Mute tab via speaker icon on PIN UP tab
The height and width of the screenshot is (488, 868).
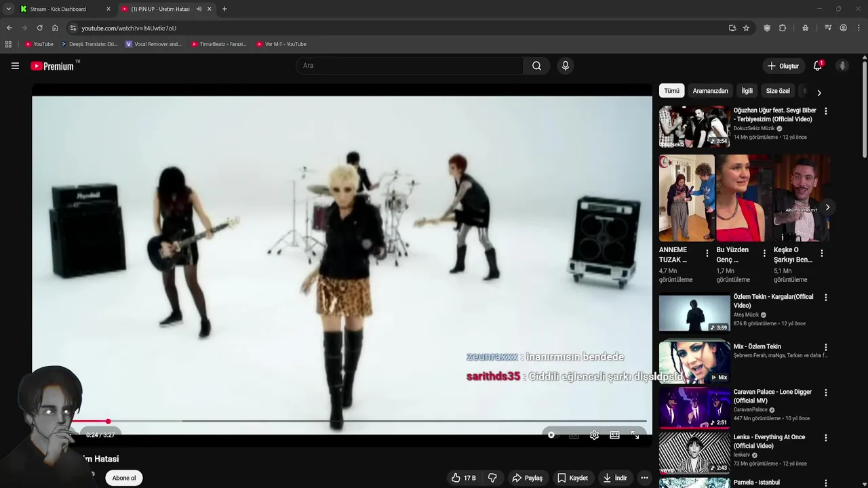[x=199, y=9]
